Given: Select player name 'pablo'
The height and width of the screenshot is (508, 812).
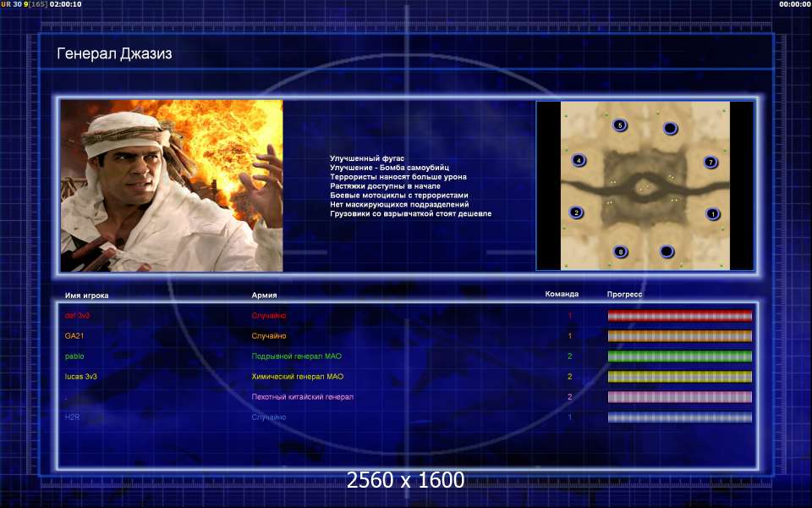Looking at the screenshot, I should coord(74,356).
